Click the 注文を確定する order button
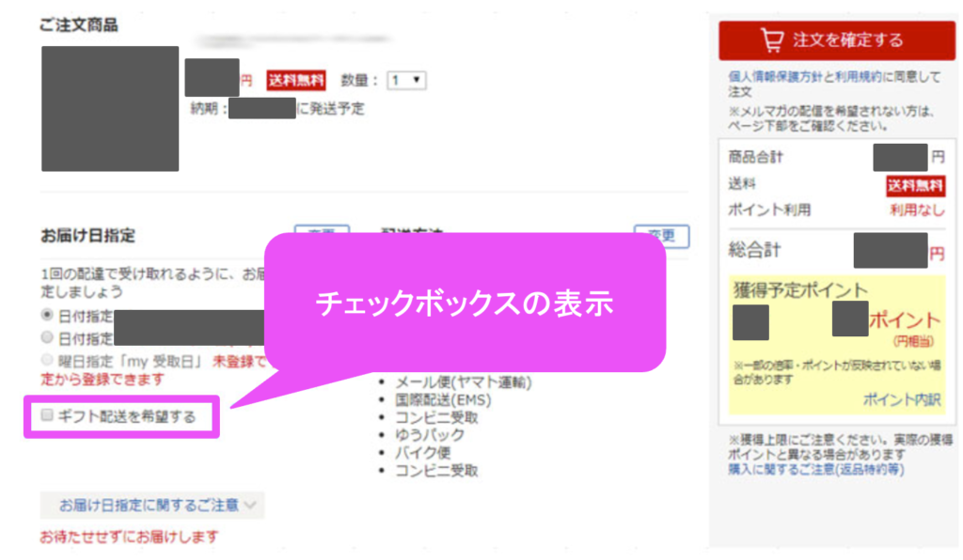This screenshot has width=963, height=560. tap(836, 40)
